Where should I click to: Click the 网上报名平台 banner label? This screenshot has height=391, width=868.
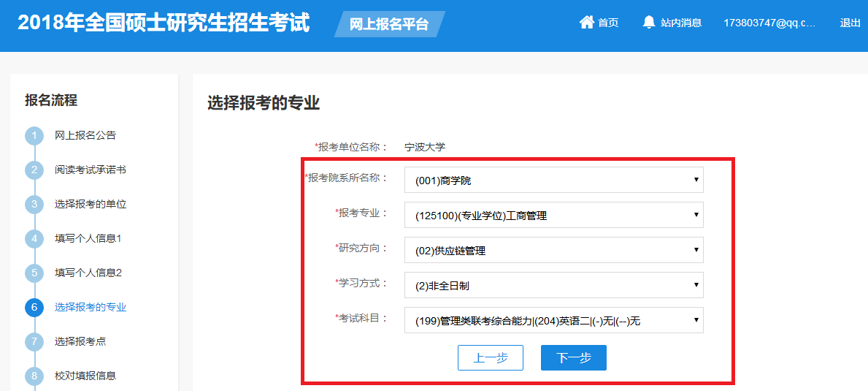389,24
